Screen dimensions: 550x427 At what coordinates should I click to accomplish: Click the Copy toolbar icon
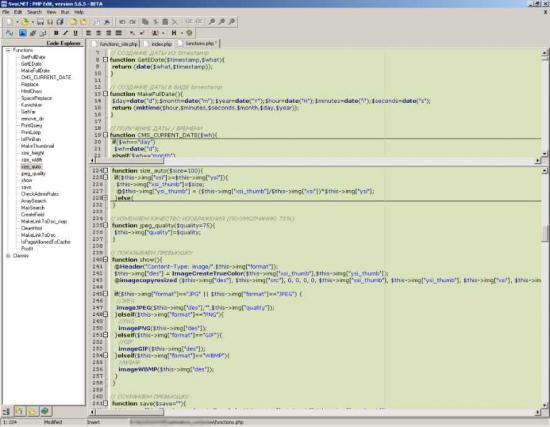click(x=145, y=22)
